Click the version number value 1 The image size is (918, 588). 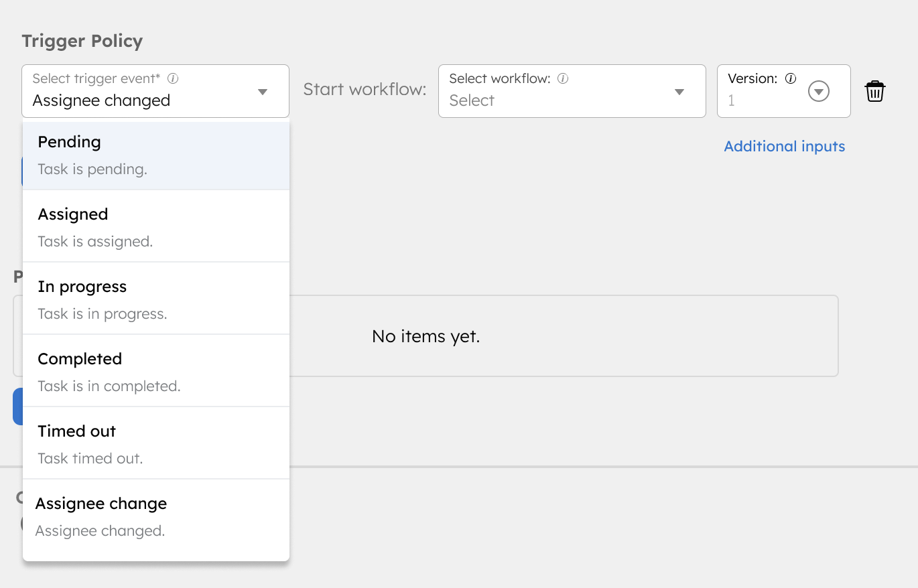[x=732, y=100]
